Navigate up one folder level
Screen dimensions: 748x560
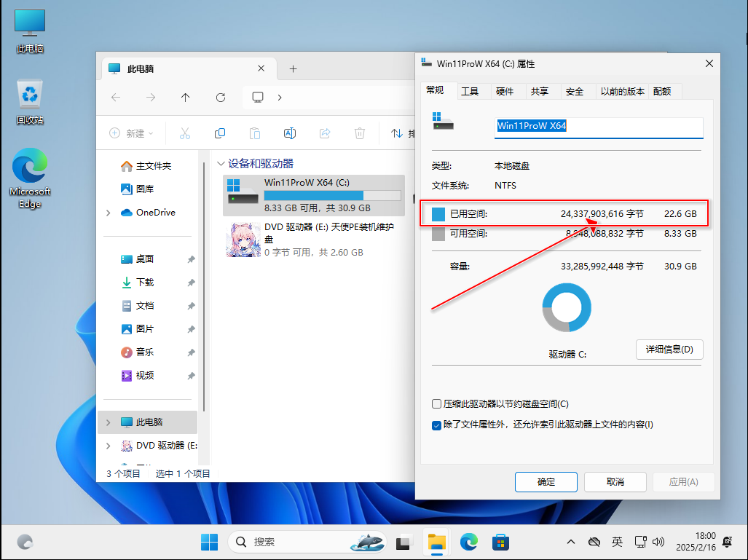tap(186, 98)
